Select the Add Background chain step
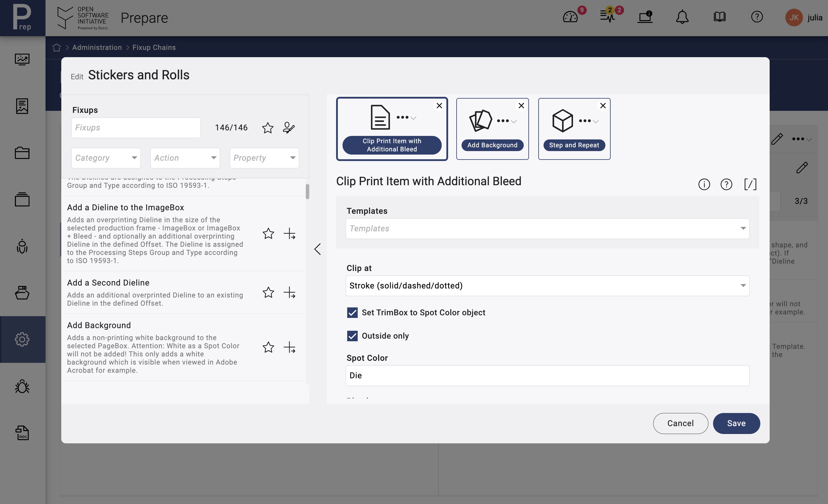Screen dimensions: 828x504 tap(492, 129)
